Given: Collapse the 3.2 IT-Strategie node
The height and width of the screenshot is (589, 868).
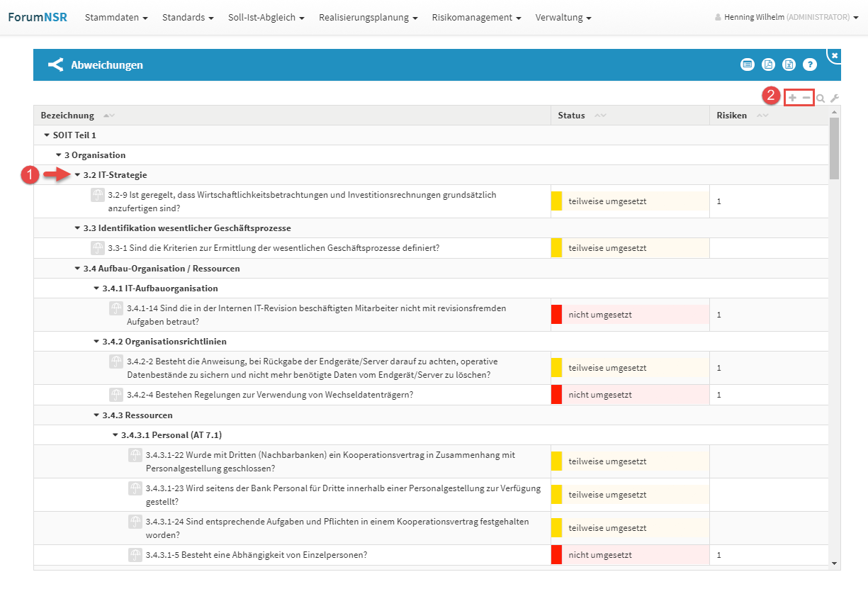Looking at the screenshot, I should 77,175.
